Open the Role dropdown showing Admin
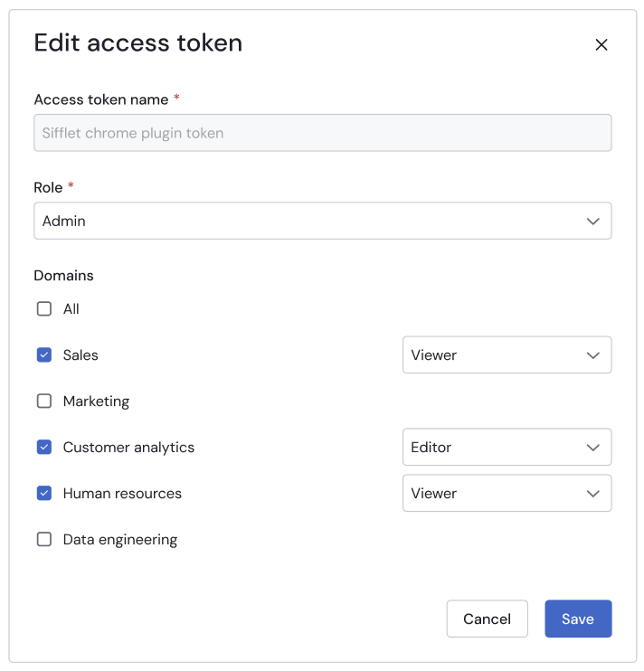Image resolution: width=644 pixels, height=671 pixels. [x=322, y=221]
